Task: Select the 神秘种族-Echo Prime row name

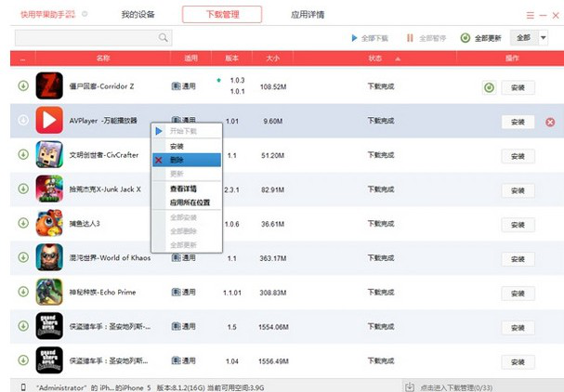Action: (102, 292)
